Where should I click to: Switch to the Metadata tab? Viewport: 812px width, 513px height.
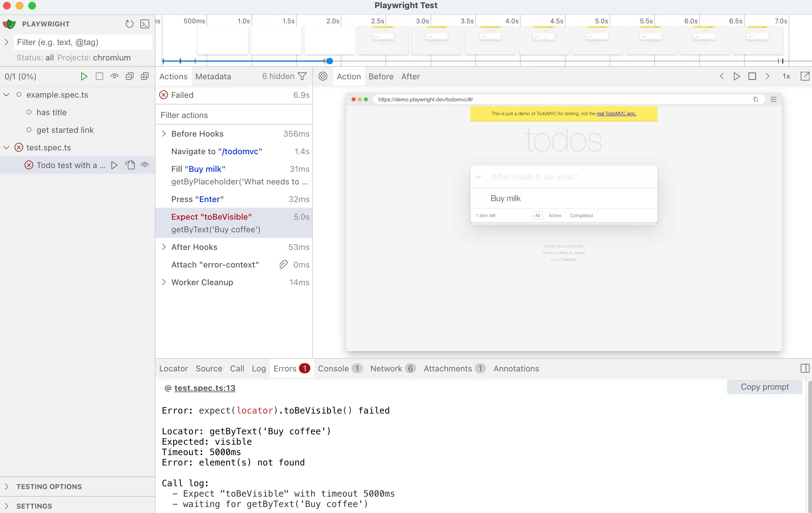coord(213,76)
